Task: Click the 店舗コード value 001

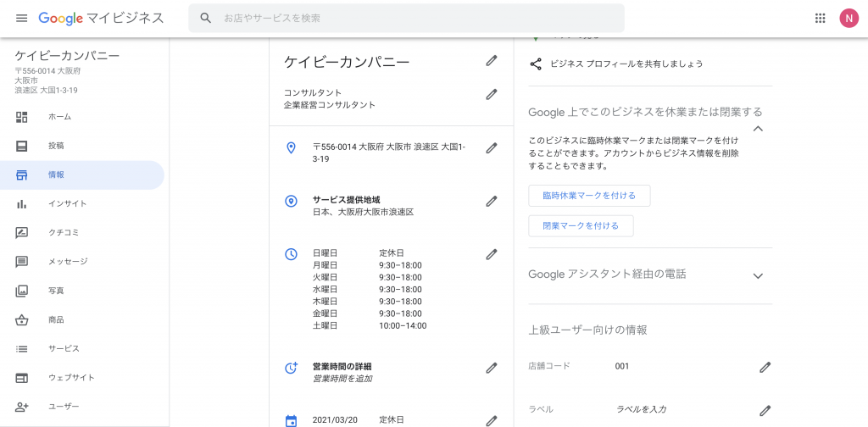Action: pos(621,366)
